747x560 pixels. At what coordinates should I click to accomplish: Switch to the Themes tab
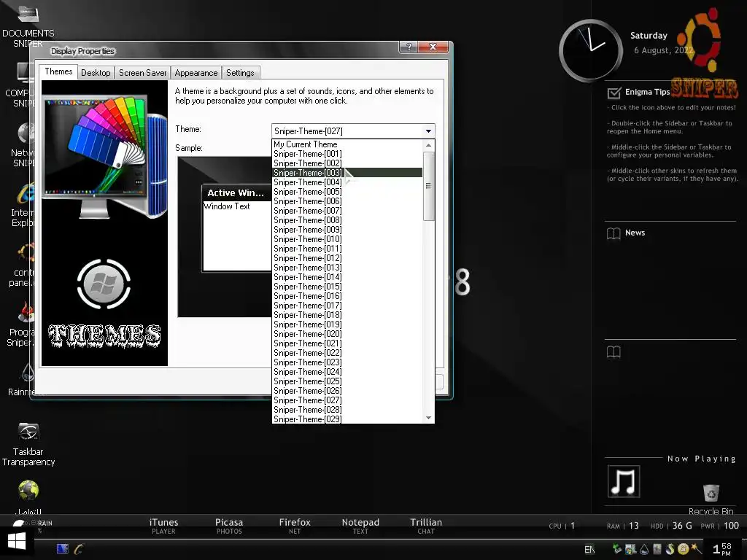point(58,71)
